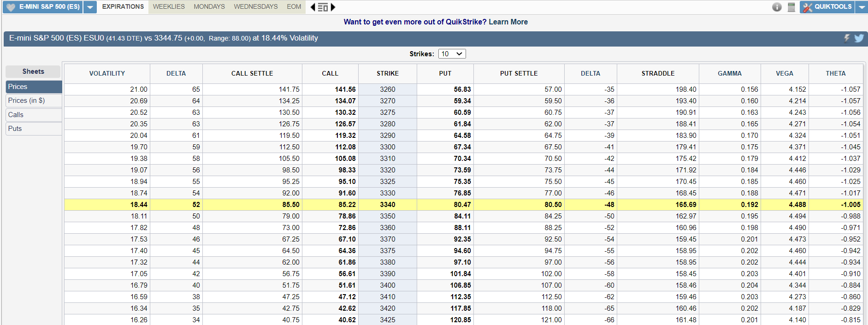Viewport: 868px width, 325px height.
Task: Open the Strikes count dropdown
Action: click(x=452, y=54)
